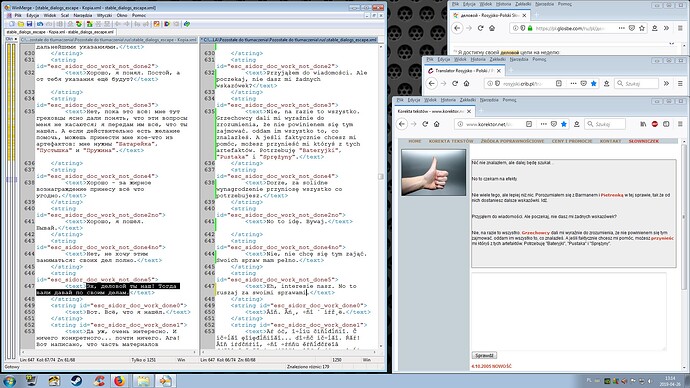
Task: Click the Sprawdź button
Action: pyautogui.click(x=484, y=355)
